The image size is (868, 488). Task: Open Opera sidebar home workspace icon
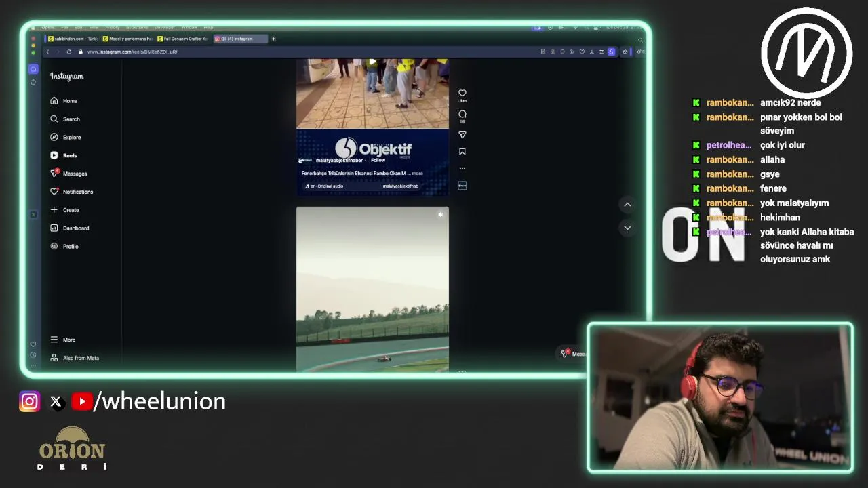[33, 69]
